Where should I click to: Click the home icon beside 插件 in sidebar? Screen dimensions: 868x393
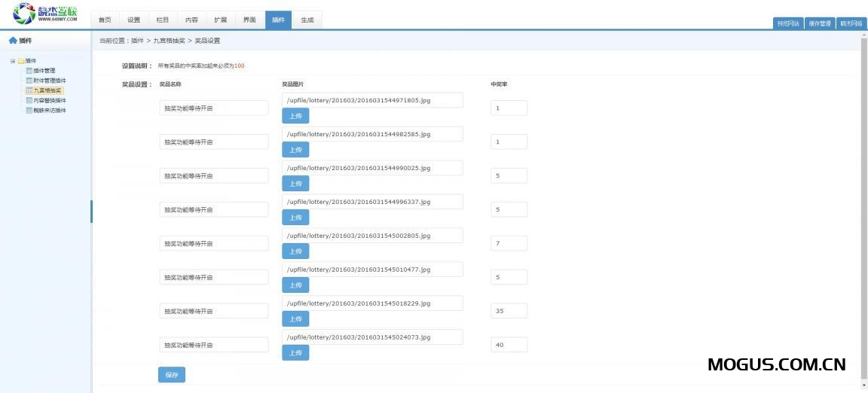point(13,41)
